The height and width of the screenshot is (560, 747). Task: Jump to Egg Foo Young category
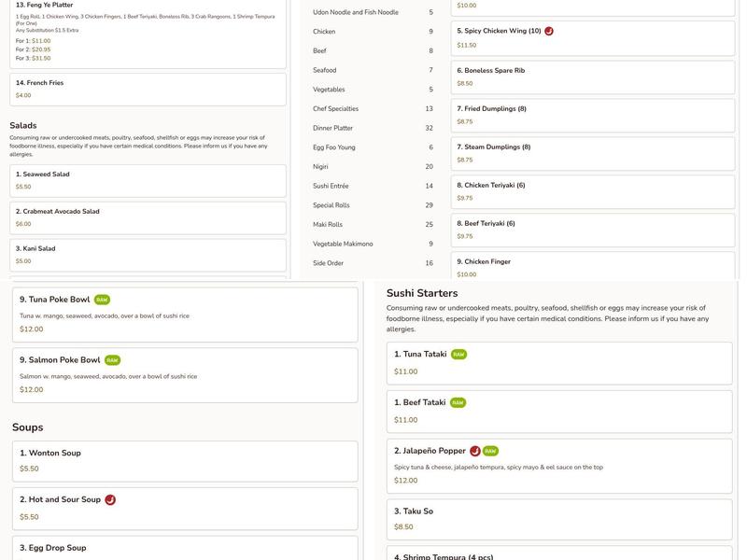[x=333, y=147]
